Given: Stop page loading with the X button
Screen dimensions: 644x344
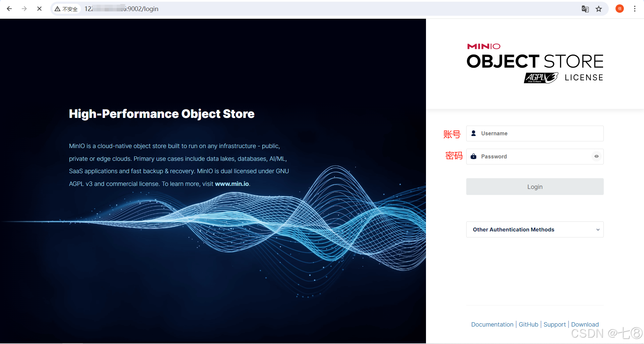Looking at the screenshot, I should (39, 9).
